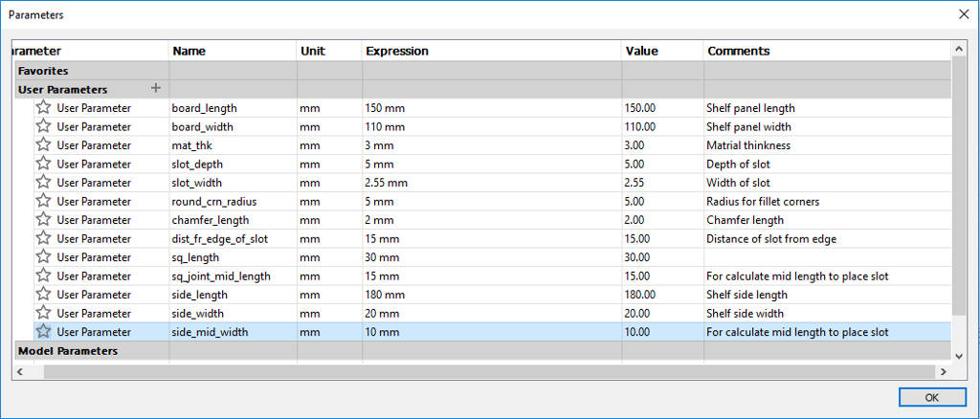This screenshot has width=980, height=419.
Task: Favorite the dist_fr_edge_of_slot parameter star
Action: coord(42,238)
